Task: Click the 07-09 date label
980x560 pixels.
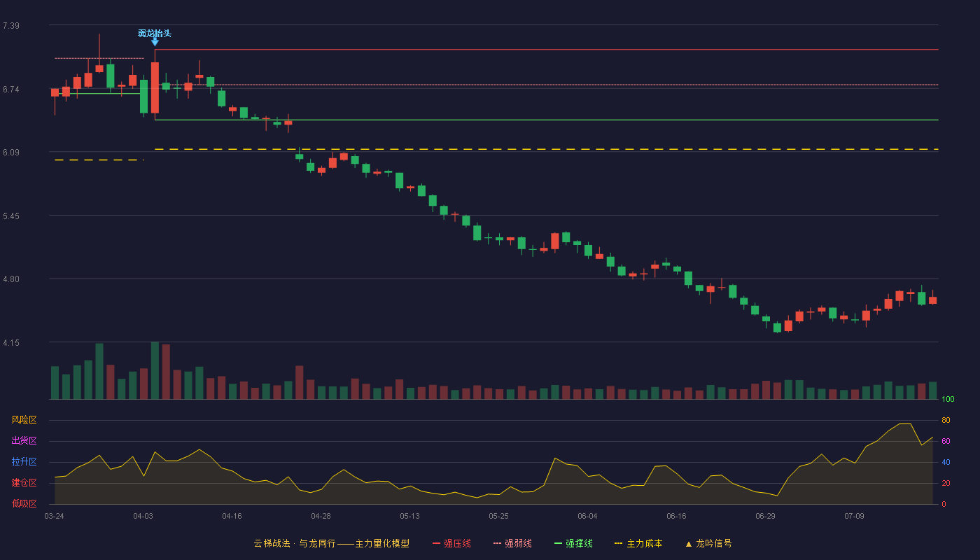Action: (x=854, y=516)
